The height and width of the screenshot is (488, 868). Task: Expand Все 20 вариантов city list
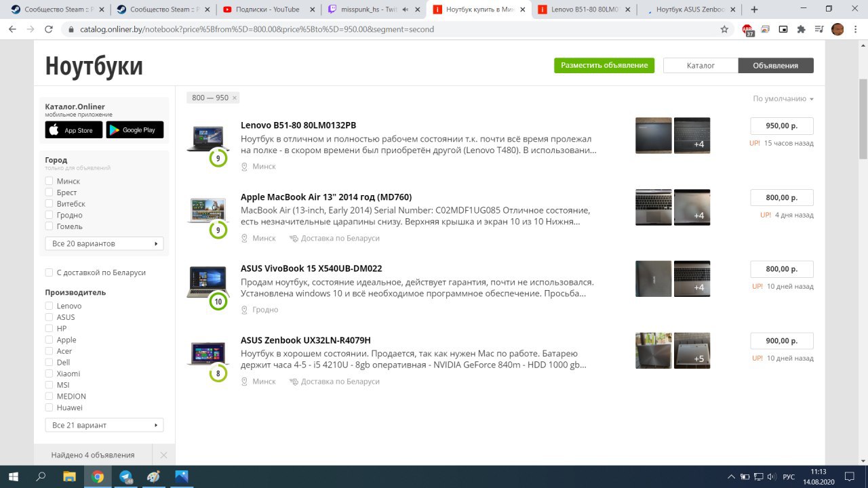pos(104,243)
